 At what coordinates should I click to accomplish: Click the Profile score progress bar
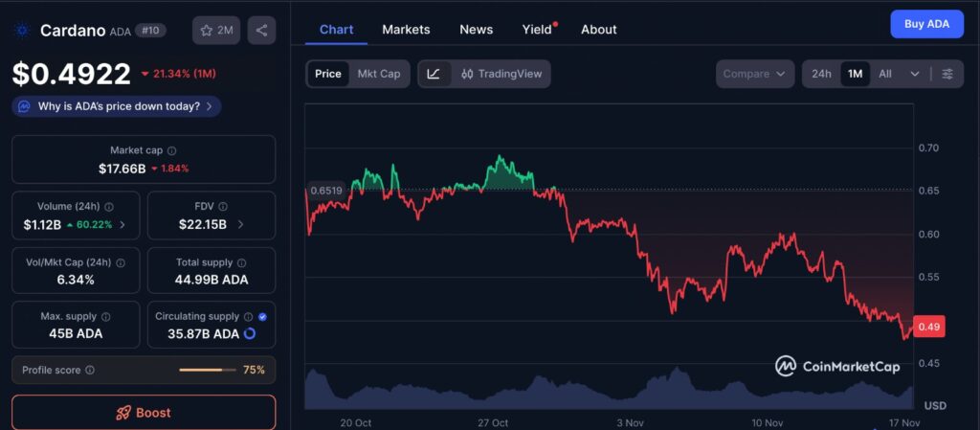click(x=208, y=370)
